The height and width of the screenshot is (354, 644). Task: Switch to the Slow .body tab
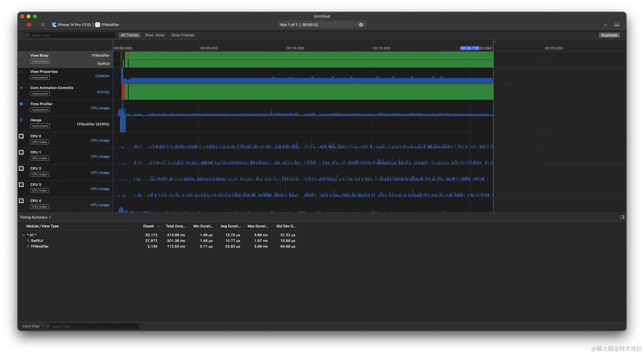155,35
